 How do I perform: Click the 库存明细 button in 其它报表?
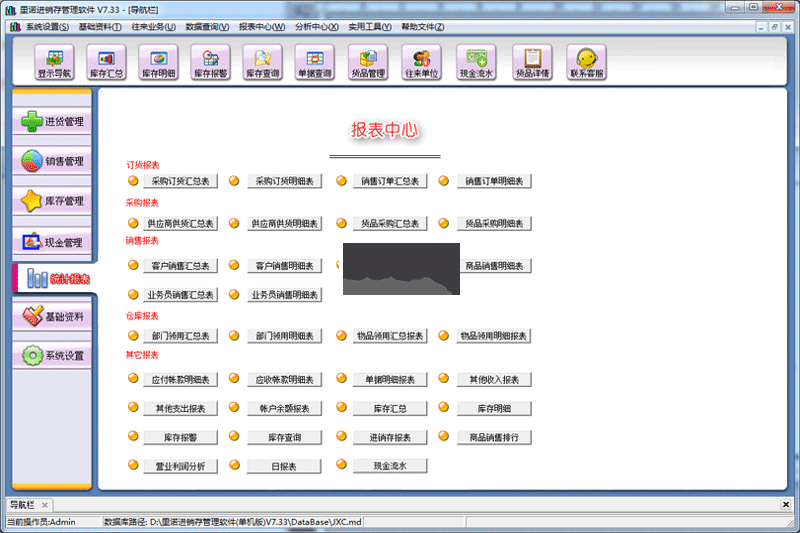coord(494,409)
